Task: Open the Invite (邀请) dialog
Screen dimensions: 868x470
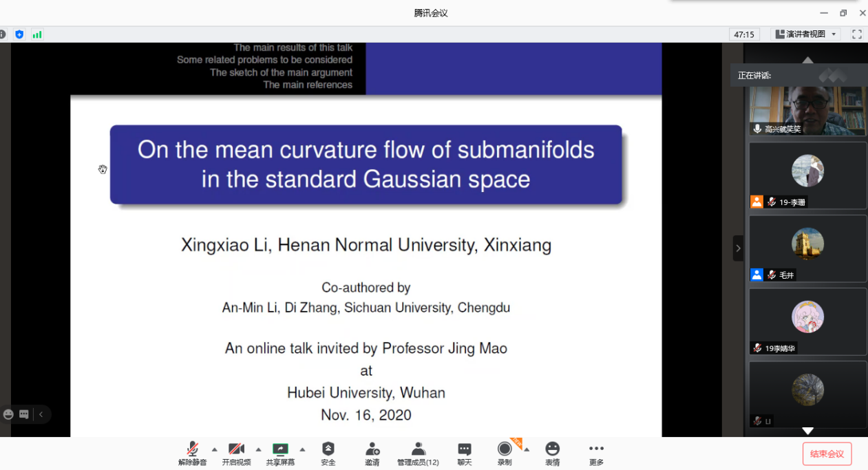Action: click(372, 453)
